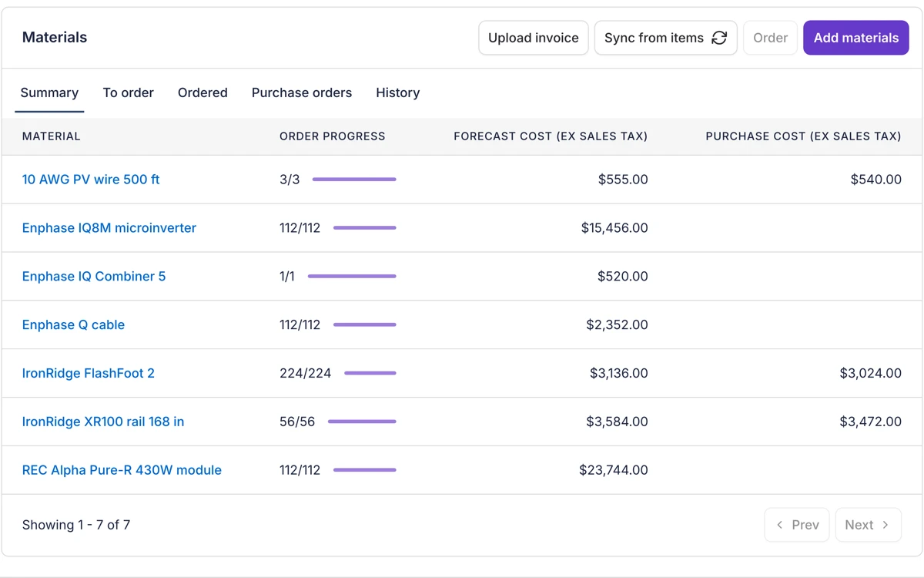The image size is (924, 578).
Task: Click the Material column header
Action: [x=52, y=136]
